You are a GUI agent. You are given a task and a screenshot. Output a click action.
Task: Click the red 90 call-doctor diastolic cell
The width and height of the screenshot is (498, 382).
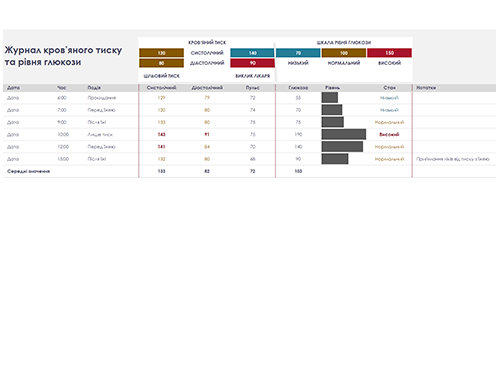click(x=252, y=63)
